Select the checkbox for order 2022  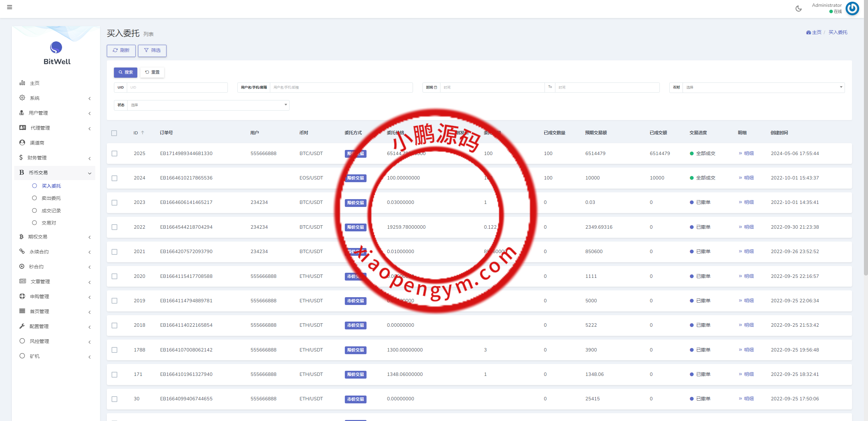pos(115,227)
